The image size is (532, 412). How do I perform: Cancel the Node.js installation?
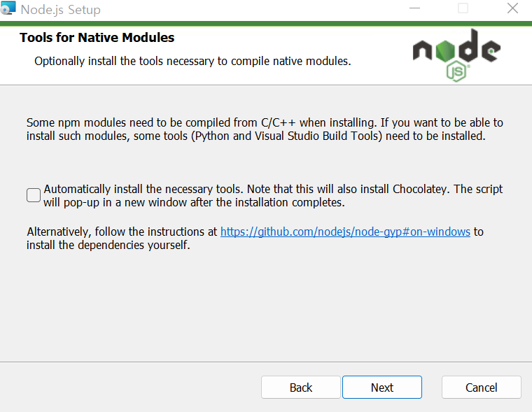click(x=481, y=388)
